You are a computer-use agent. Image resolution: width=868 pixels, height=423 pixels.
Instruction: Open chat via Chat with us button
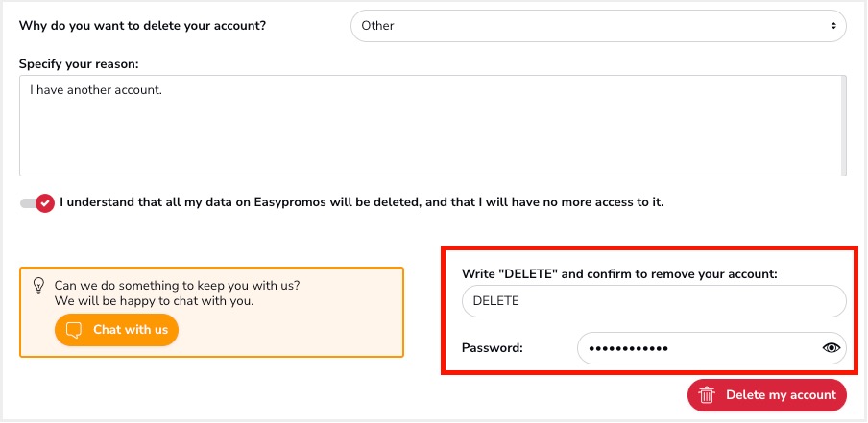(116, 330)
